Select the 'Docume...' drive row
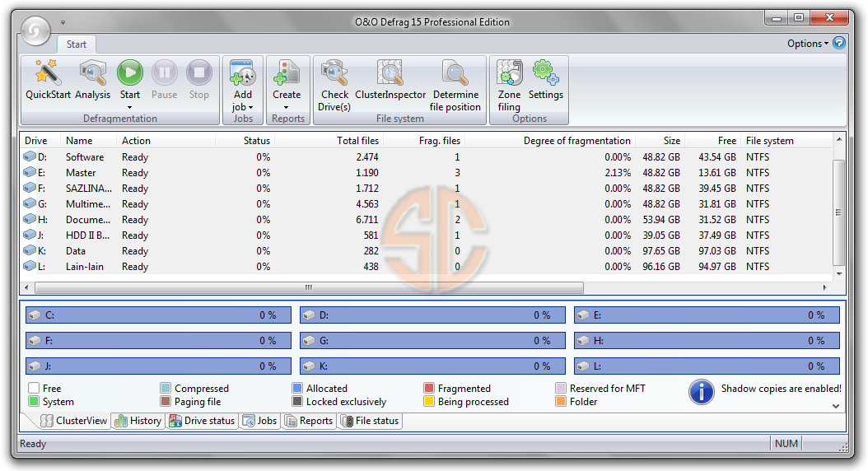Viewport: 868px width, 471px height. point(427,219)
